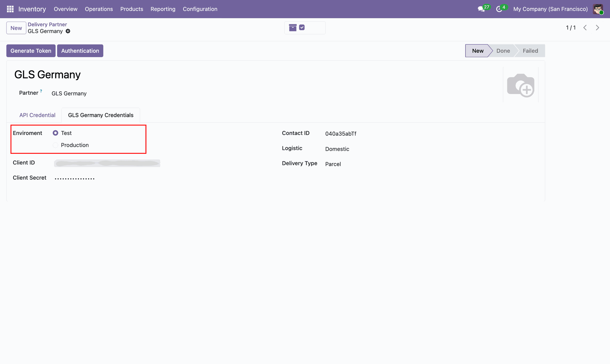Click the Authentication button

[x=80, y=51]
